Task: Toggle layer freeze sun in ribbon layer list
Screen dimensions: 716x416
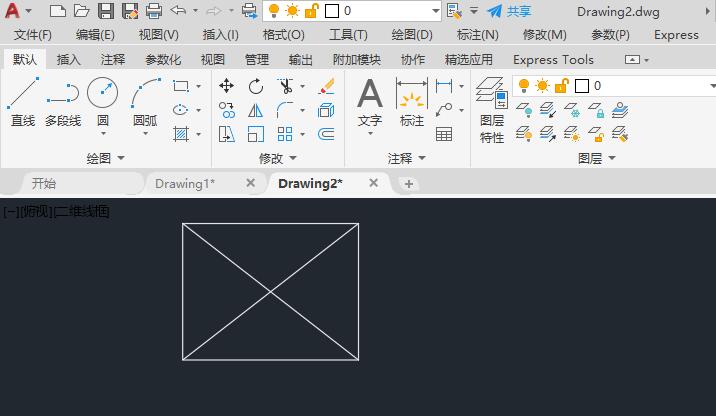Action: tap(543, 86)
